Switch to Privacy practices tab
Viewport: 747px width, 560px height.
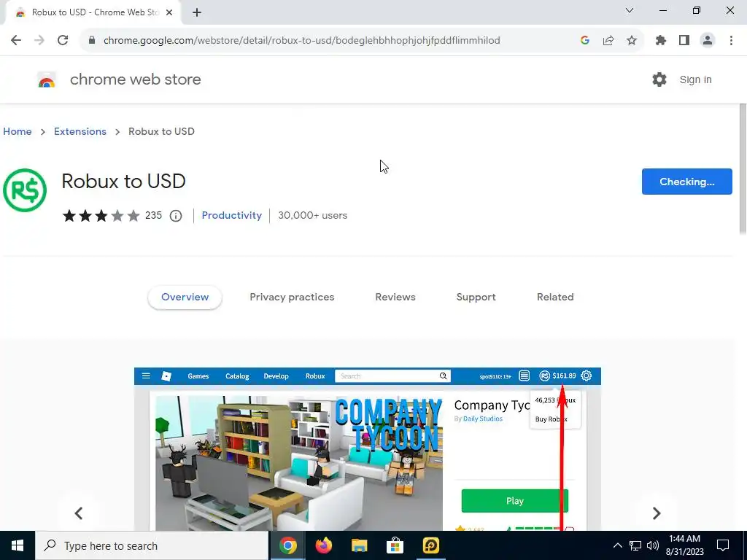[292, 297]
